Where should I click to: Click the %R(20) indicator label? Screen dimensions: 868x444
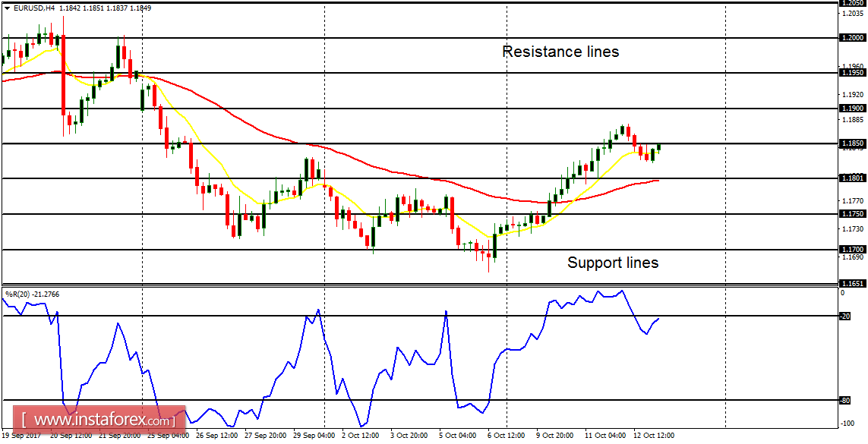(23, 293)
